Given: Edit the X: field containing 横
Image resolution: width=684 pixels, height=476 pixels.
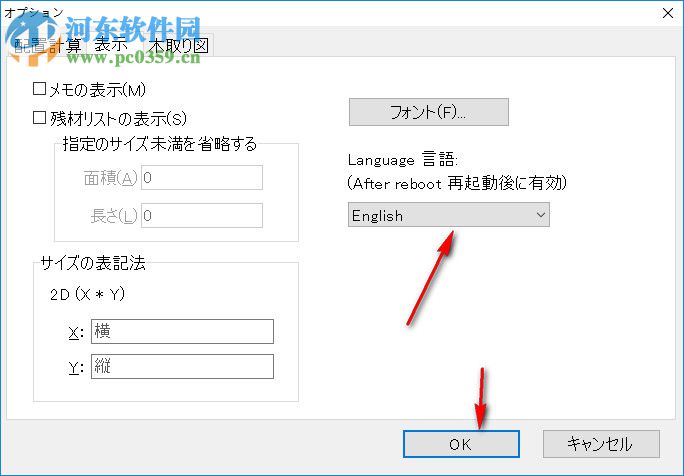Looking at the screenshot, I should coord(182,332).
